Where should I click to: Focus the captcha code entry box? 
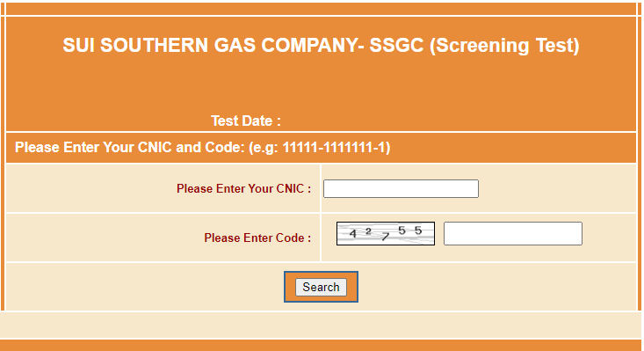coord(513,233)
